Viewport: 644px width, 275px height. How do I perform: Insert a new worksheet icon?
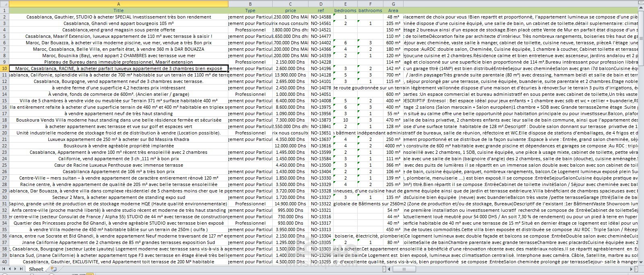(x=53, y=269)
